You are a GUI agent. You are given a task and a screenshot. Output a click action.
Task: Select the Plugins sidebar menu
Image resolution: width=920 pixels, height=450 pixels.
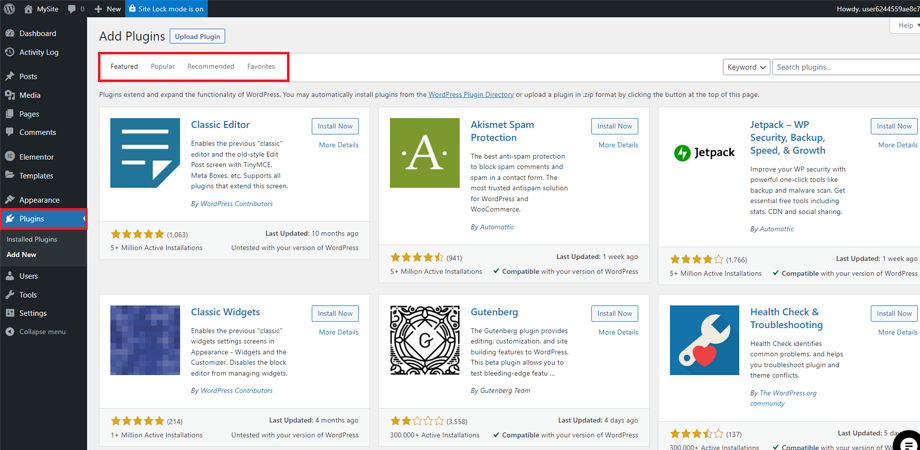click(43, 219)
